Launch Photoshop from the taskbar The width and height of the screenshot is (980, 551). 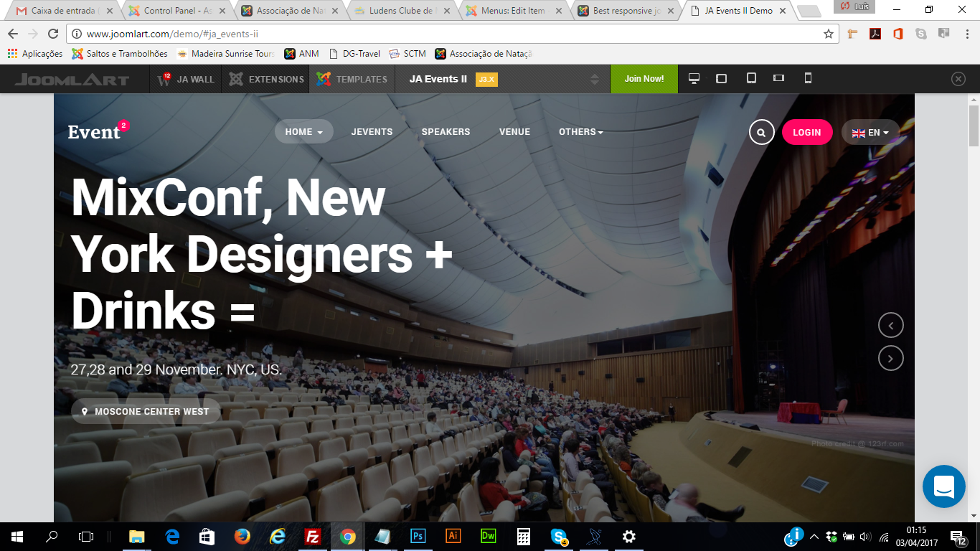pos(418,536)
